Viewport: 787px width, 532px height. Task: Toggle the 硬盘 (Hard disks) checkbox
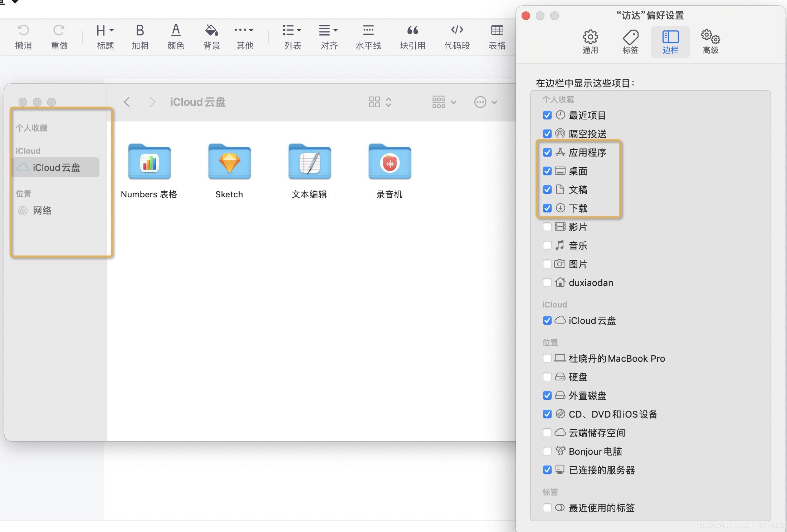pos(547,377)
